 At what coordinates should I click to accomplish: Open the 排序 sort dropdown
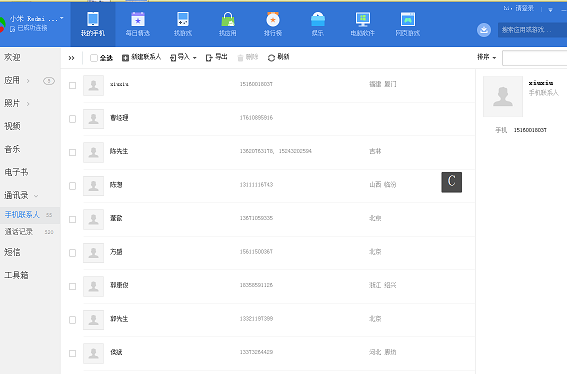[486, 57]
